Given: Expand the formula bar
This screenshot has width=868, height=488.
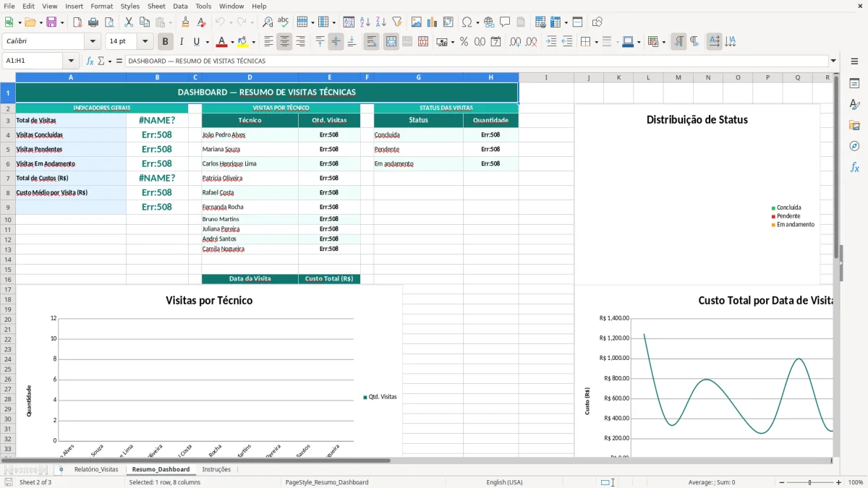Looking at the screenshot, I should coord(833,61).
